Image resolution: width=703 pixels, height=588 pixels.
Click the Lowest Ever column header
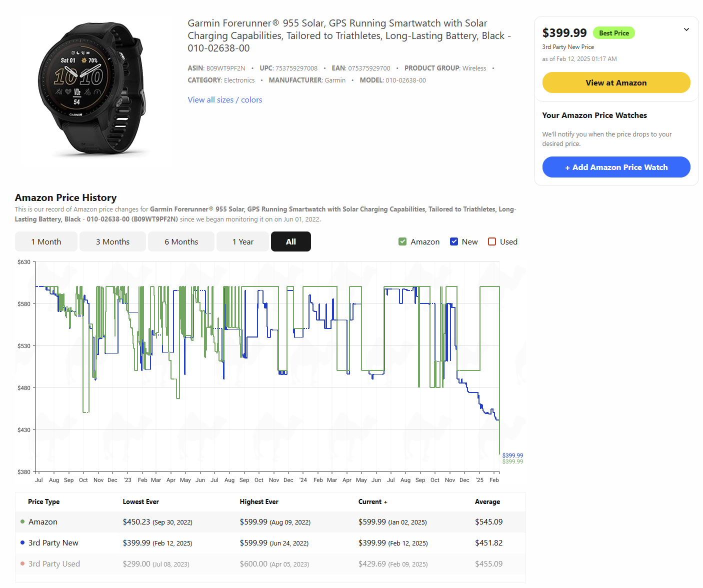141,501
